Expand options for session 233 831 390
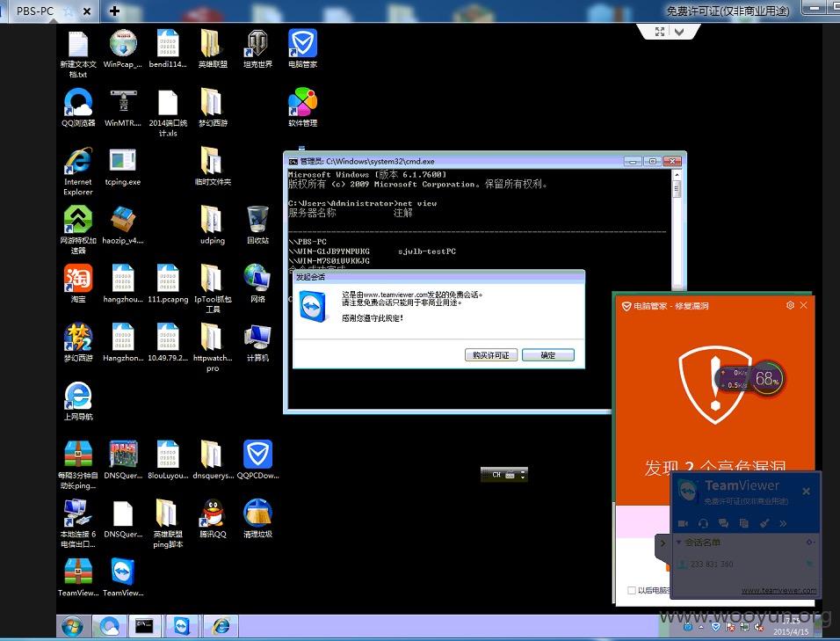Image resolution: width=840 pixels, height=641 pixels. (809, 564)
